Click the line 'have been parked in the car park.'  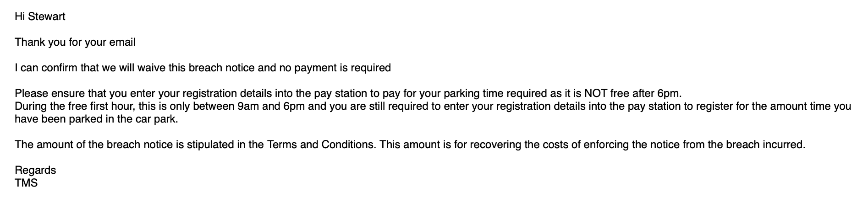[96, 119]
